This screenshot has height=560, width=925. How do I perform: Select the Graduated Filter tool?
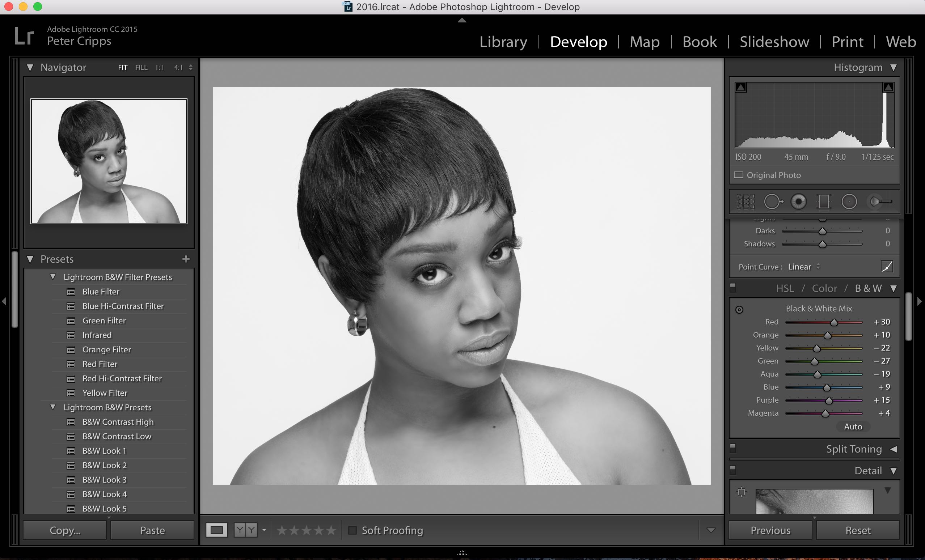(x=824, y=201)
